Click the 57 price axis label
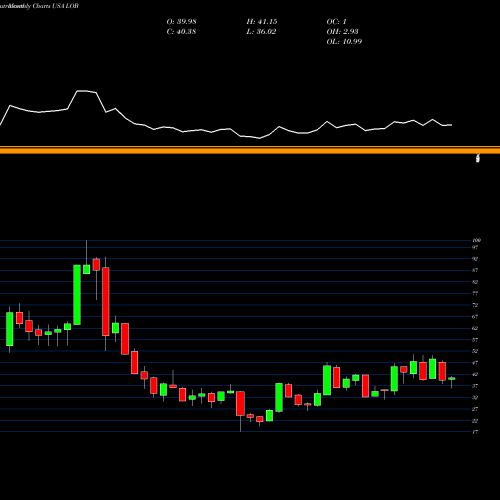 [475, 340]
